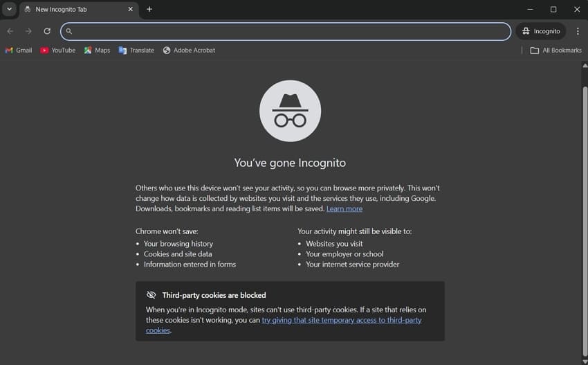Reload the page
Screen dimensions: 588x365
click(47, 31)
